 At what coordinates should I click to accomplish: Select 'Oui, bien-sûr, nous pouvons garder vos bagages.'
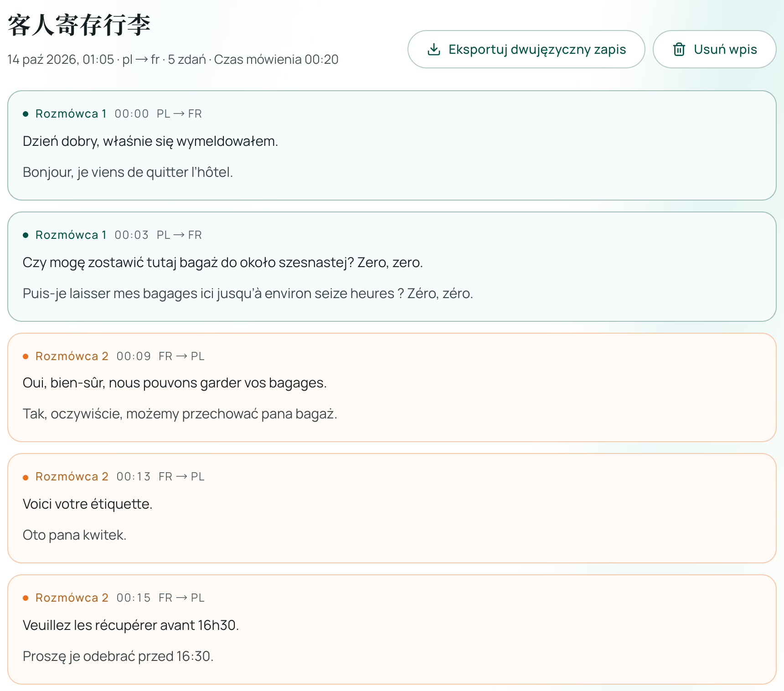click(175, 383)
